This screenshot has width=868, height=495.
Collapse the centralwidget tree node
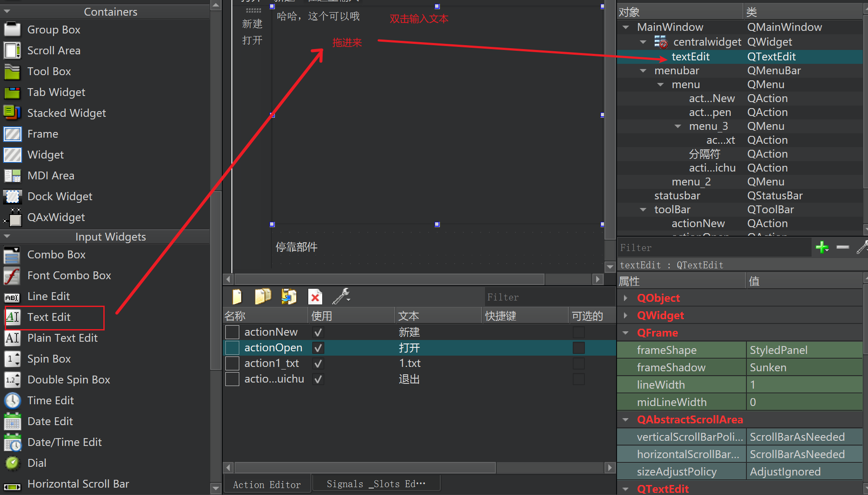coord(643,42)
